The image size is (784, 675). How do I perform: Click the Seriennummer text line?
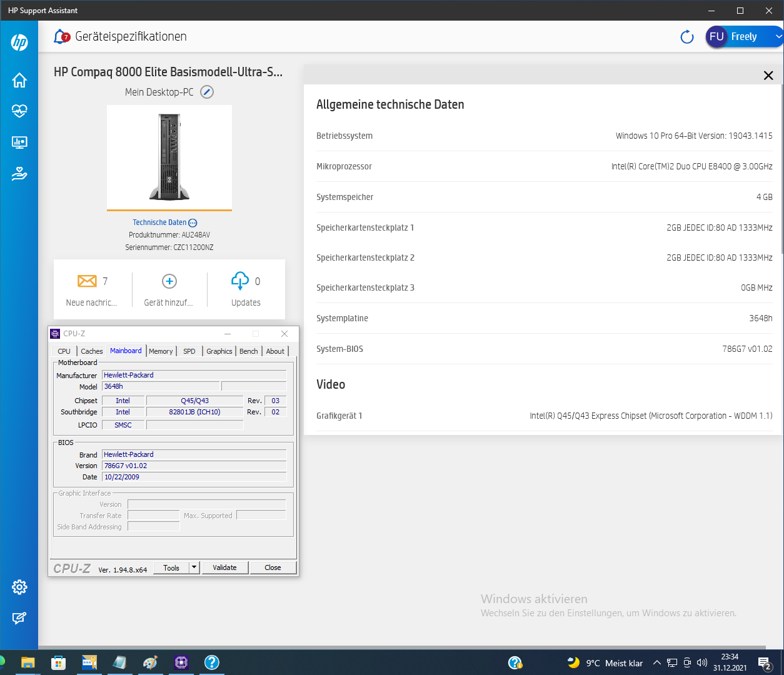(x=169, y=247)
